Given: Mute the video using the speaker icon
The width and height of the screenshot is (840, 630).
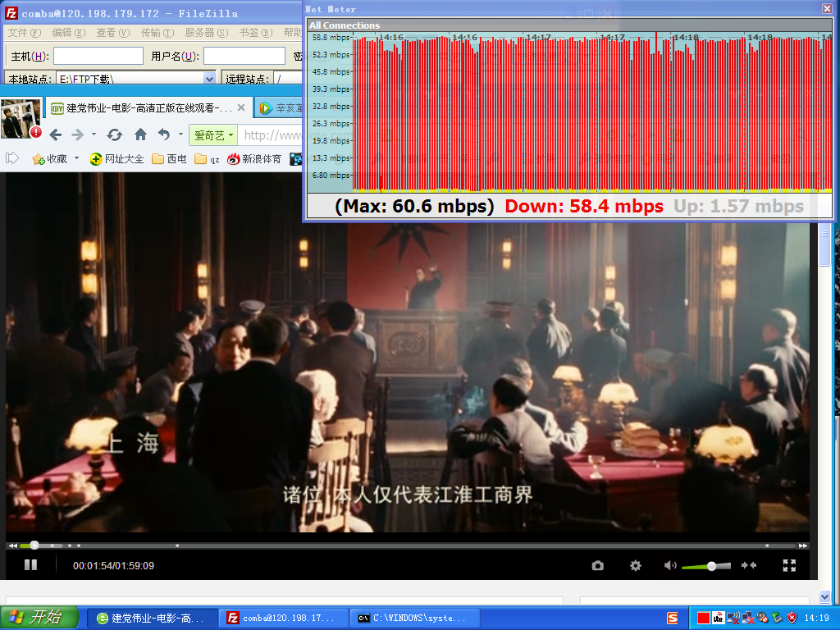Looking at the screenshot, I should coord(670,566).
